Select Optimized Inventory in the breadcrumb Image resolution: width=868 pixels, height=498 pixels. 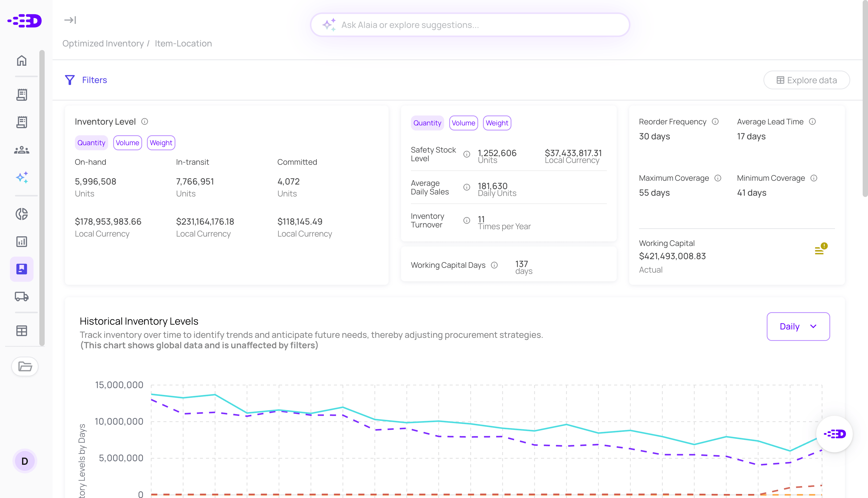coord(103,43)
